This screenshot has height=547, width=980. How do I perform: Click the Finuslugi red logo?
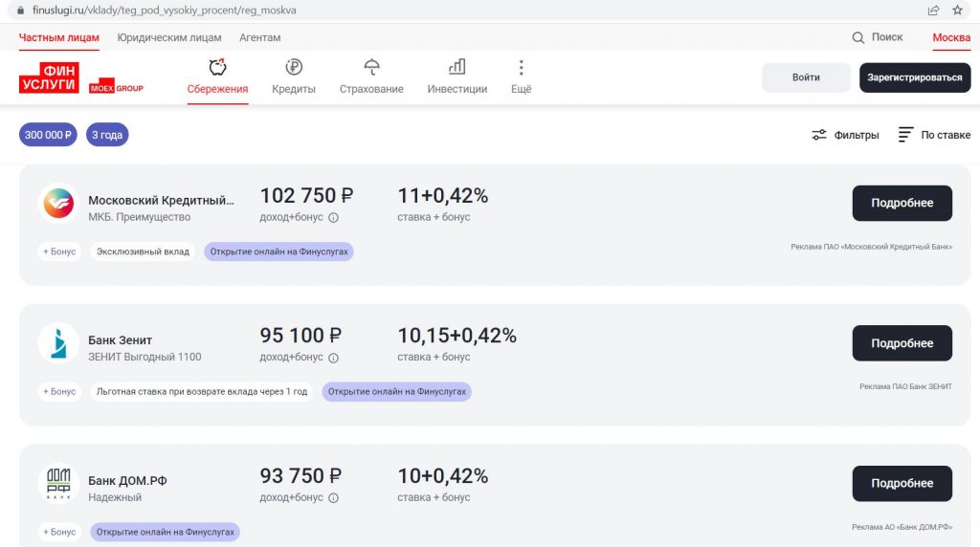(49, 78)
